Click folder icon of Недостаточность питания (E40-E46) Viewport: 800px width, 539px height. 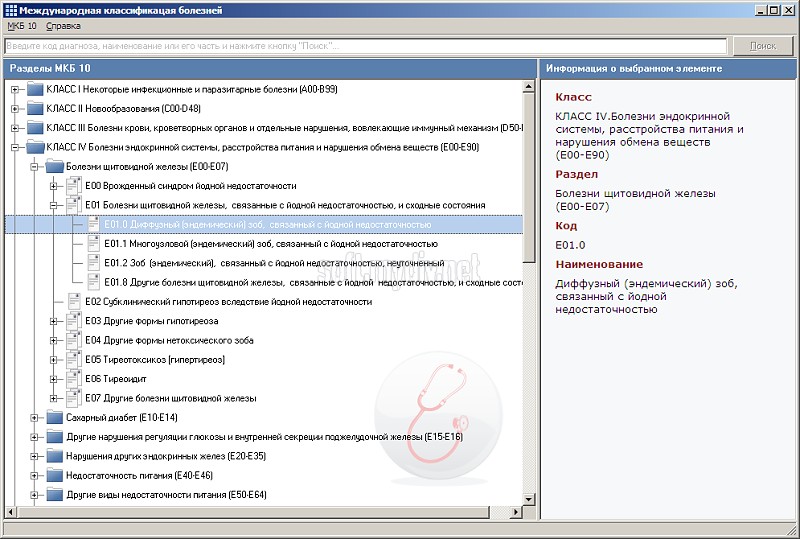coord(54,476)
